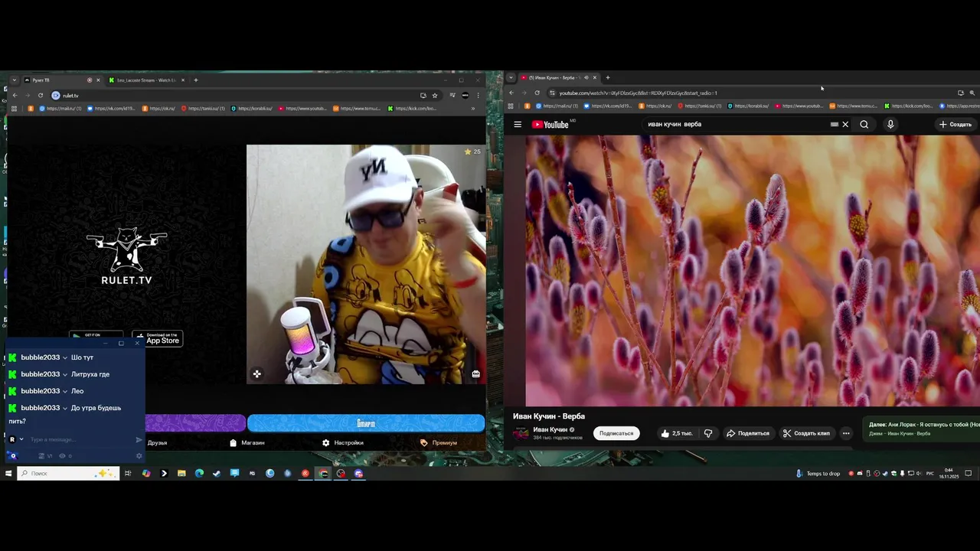The height and width of the screenshot is (551, 980).
Task: Mute the YouTube tab via speaker icon
Action: click(x=586, y=77)
